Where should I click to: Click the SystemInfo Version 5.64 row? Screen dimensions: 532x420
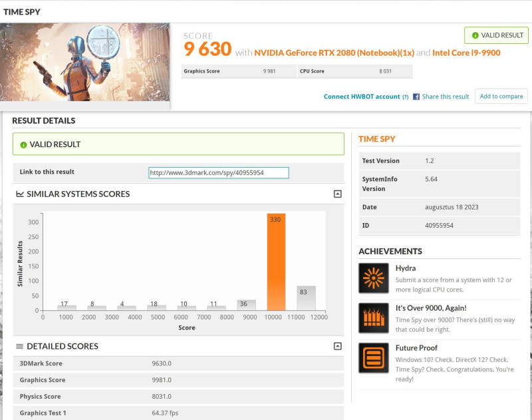pyautogui.click(x=440, y=184)
